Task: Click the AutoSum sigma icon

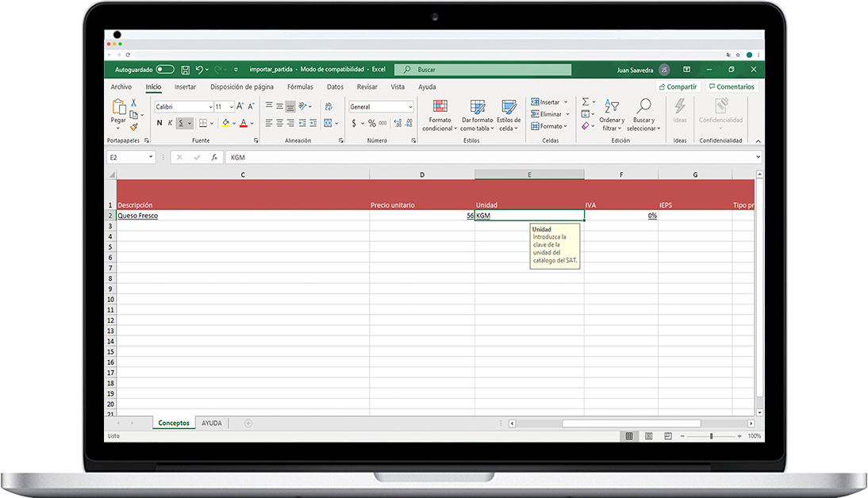Action: (x=586, y=102)
